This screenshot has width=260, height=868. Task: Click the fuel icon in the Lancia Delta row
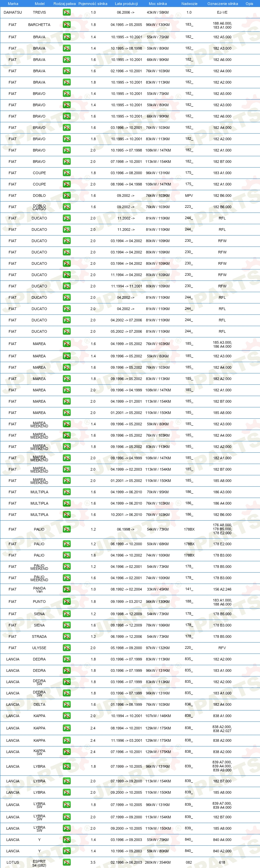66,704
